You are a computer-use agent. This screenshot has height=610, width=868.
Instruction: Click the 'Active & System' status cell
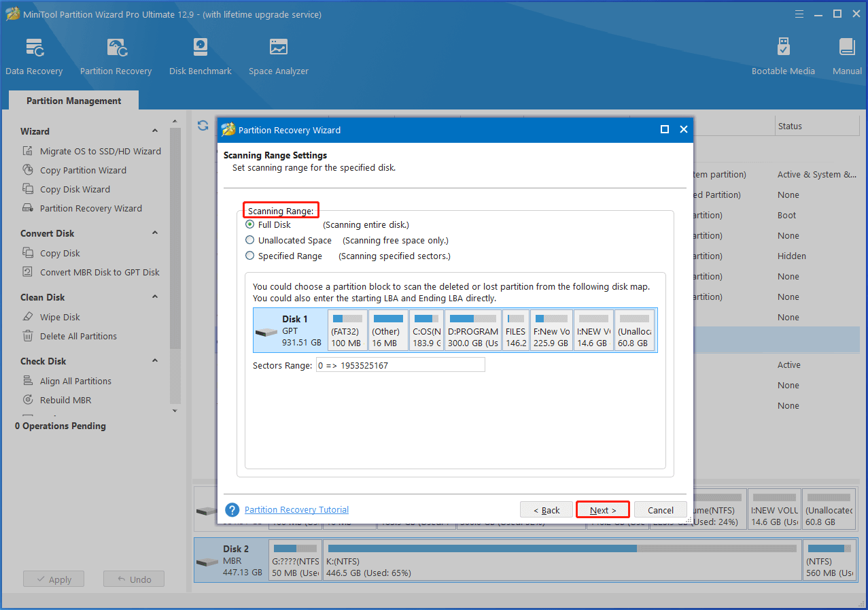point(816,174)
